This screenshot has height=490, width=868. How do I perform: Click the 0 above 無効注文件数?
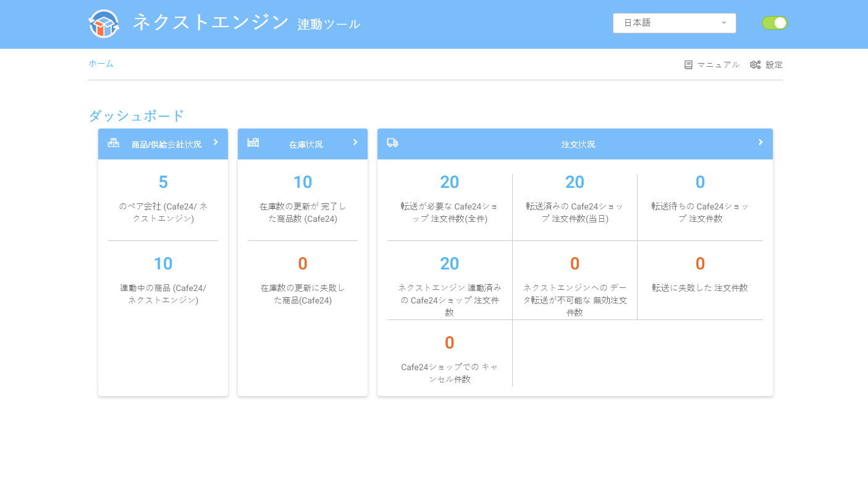(x=575, y=264)
